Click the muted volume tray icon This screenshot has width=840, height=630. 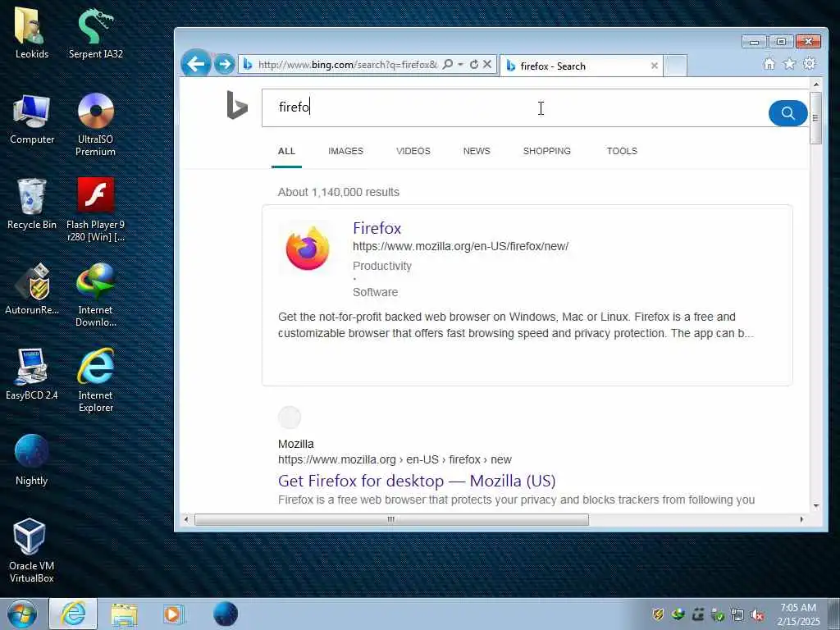click(757, 614)
